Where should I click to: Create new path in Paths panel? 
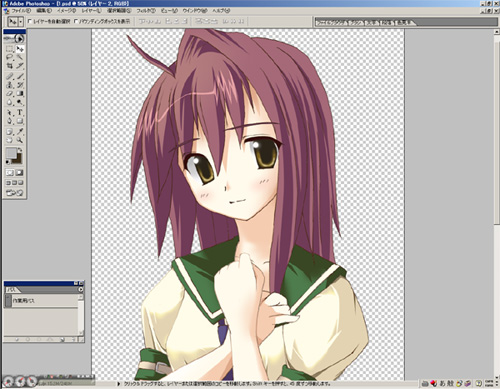(62, 340)
